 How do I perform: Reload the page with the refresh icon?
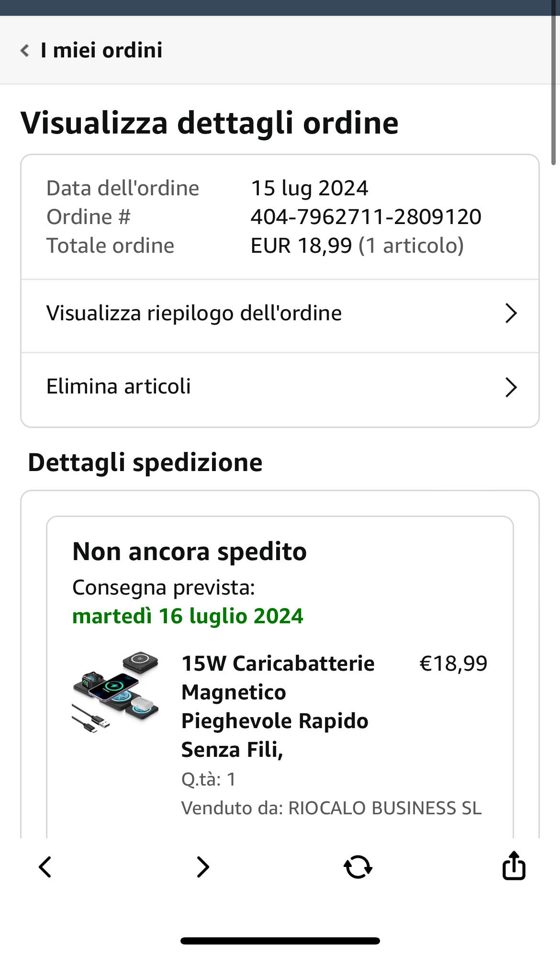(x=358, y=867)
